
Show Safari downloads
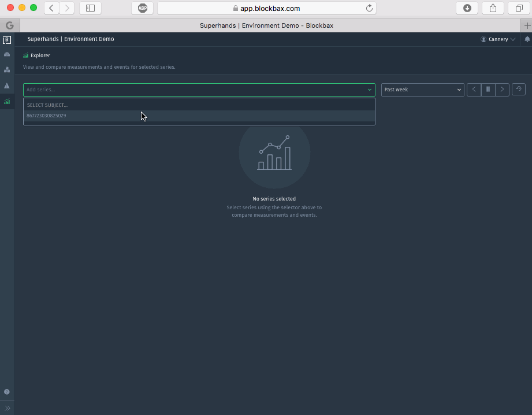pyautogui.click(x=467, y=8)
